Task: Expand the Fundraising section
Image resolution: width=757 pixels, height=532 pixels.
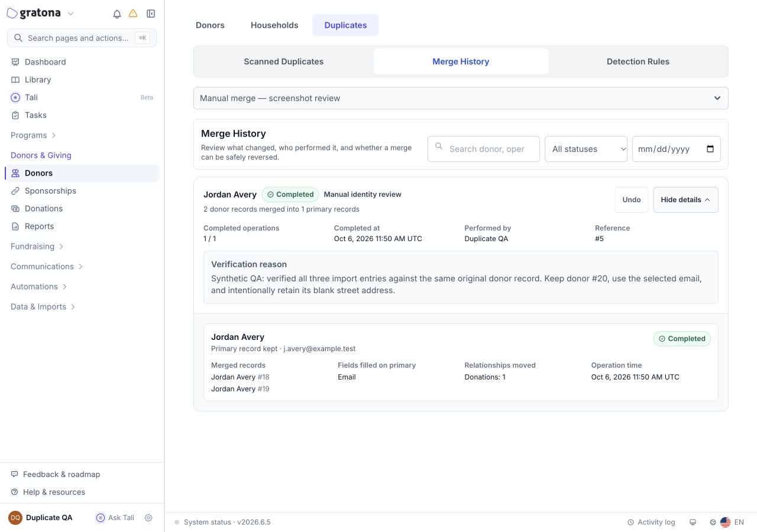Action: pyautogui.click(x=37, y=246)
